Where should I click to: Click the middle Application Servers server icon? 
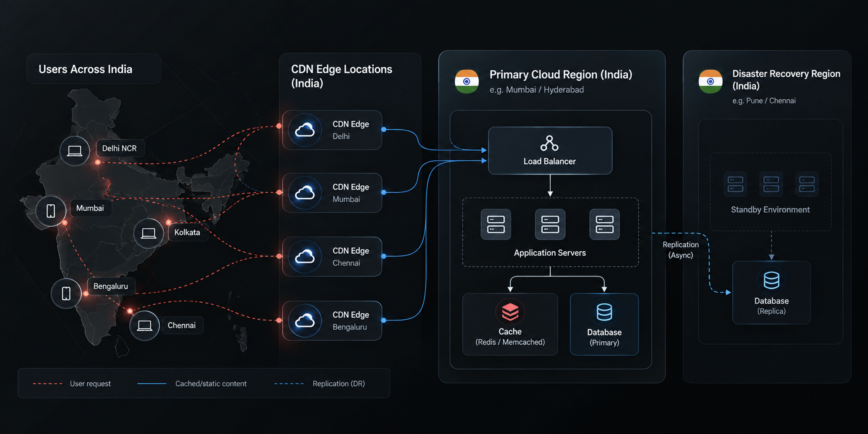pyautogui.click(x=550, y=224)
